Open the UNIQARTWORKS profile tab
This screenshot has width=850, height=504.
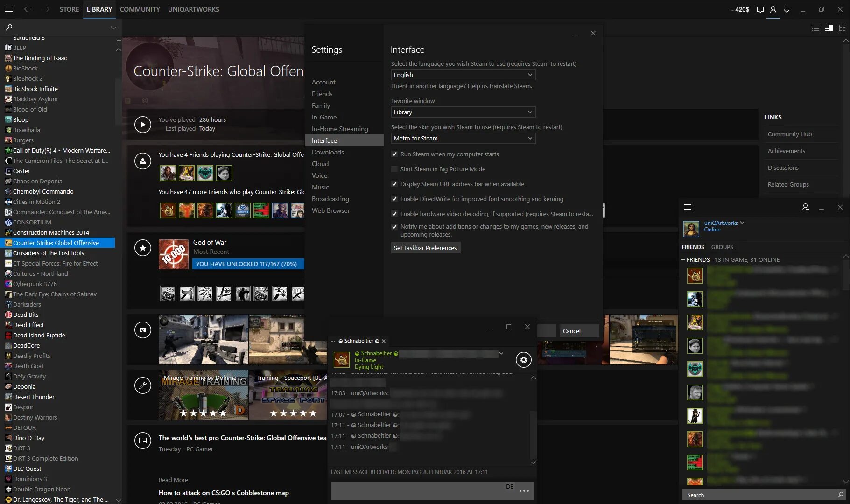194,9
